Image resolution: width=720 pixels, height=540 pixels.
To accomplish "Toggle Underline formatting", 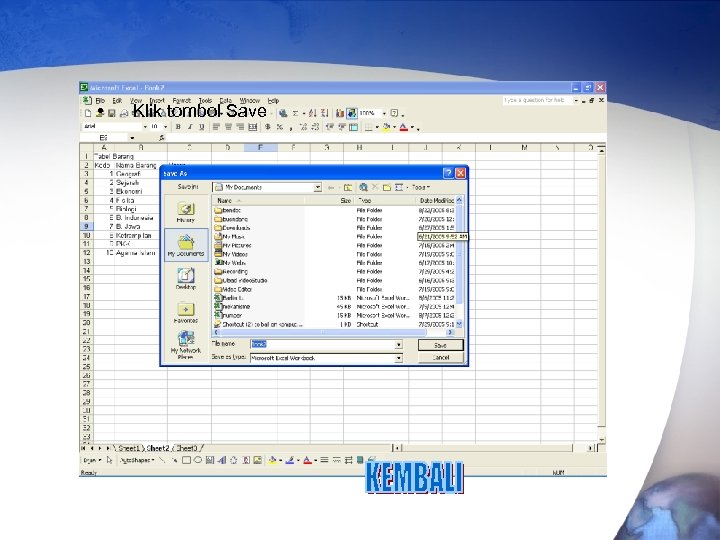I will (202, 127).
